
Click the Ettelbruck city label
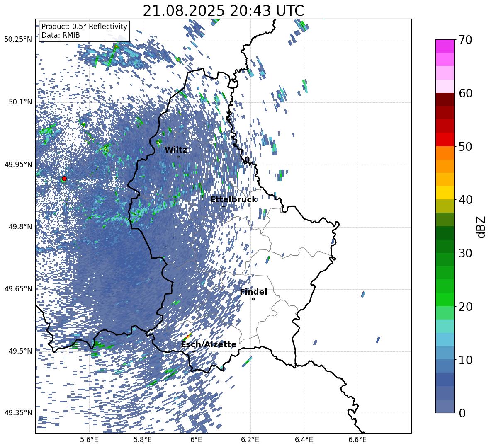(233, 200)
